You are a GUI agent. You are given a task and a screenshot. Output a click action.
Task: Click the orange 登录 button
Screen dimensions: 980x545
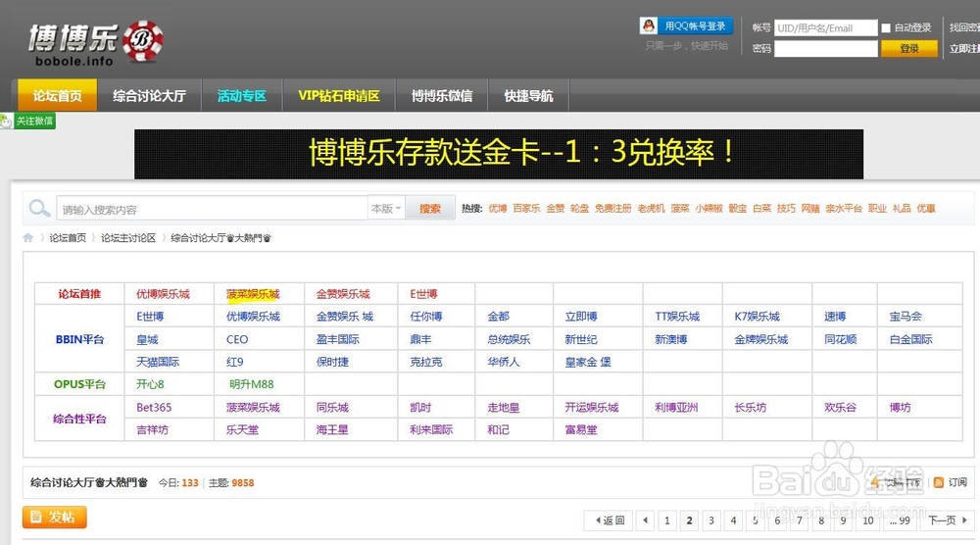coord(909,48)
